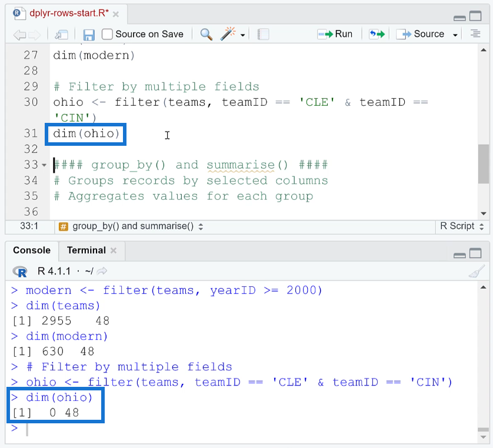Screen dimensions: 493x448
Task: Save the current document
Action: tap(89, 35)
